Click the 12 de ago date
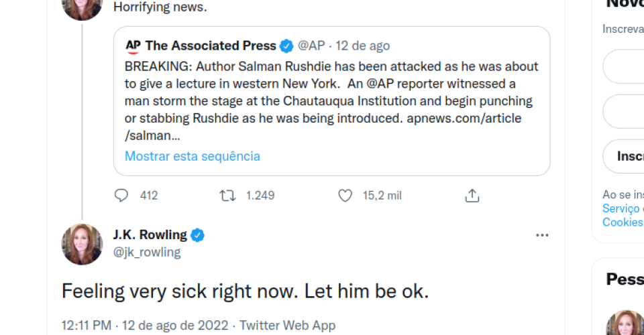This screenshot has height=335, width=644. click(x=362, y=46)
